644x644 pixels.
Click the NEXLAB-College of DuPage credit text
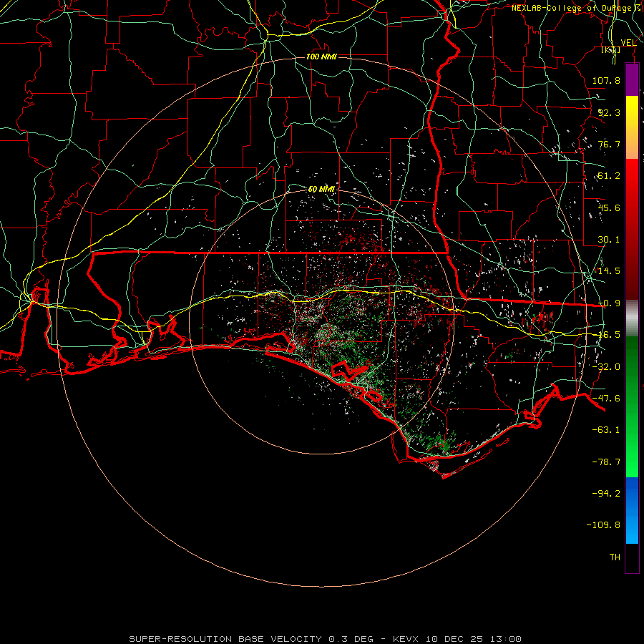[x=577, y=8]
